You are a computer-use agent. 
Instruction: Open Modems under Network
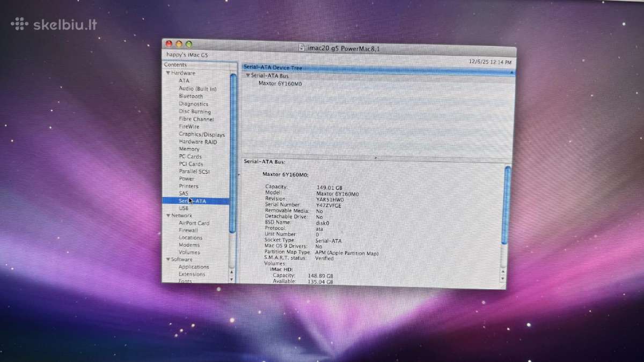click(x=189, y=245)
